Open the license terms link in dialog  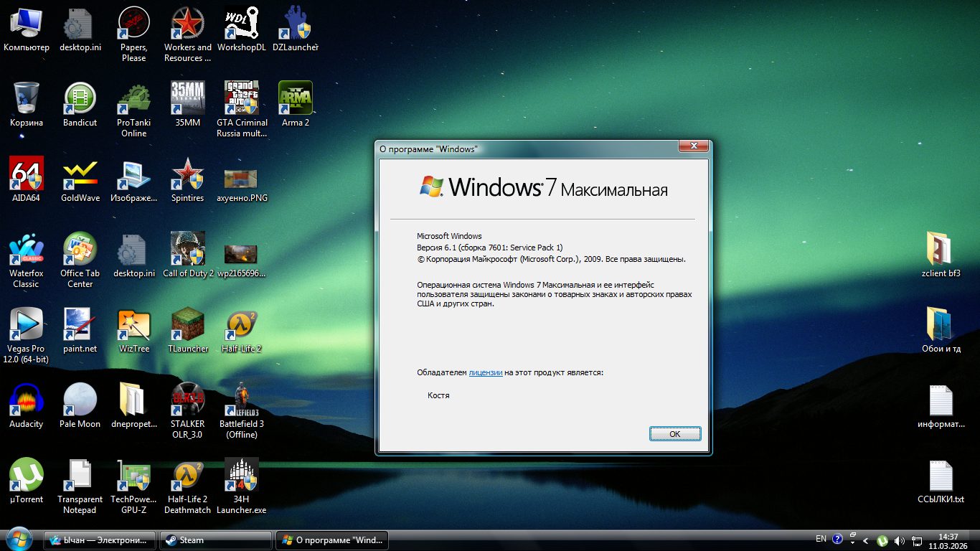point(486,373)
